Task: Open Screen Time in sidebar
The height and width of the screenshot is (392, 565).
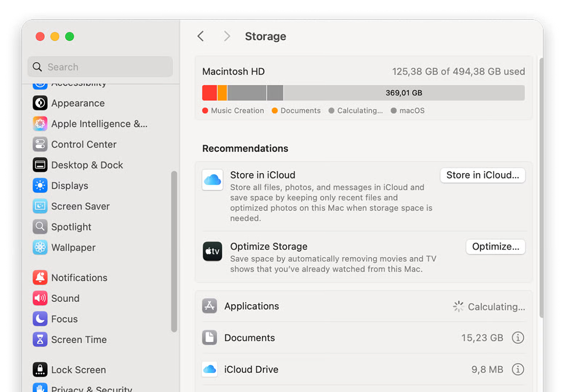Action: pos(78,340)
